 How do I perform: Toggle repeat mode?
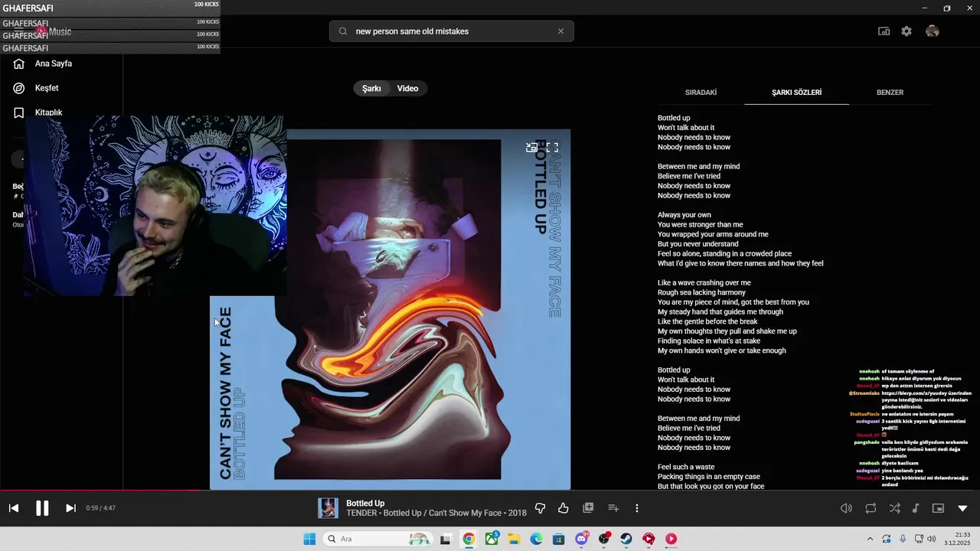click(871, 508)
